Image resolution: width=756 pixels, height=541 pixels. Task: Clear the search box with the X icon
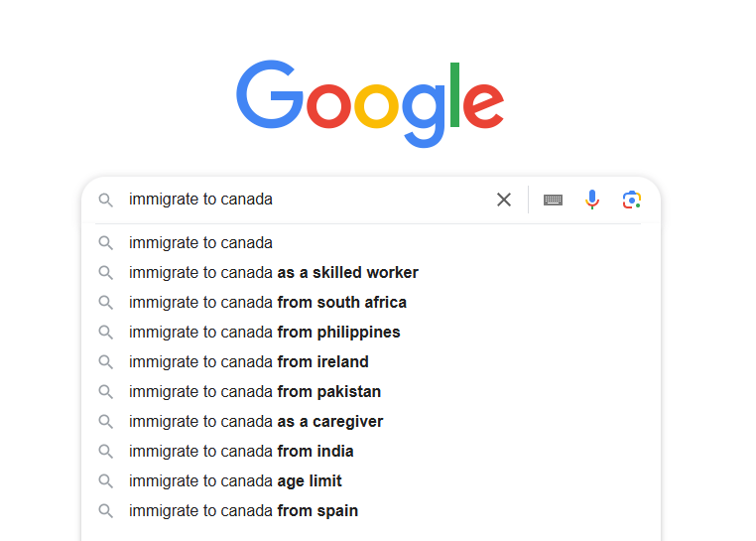click(504, 200)
